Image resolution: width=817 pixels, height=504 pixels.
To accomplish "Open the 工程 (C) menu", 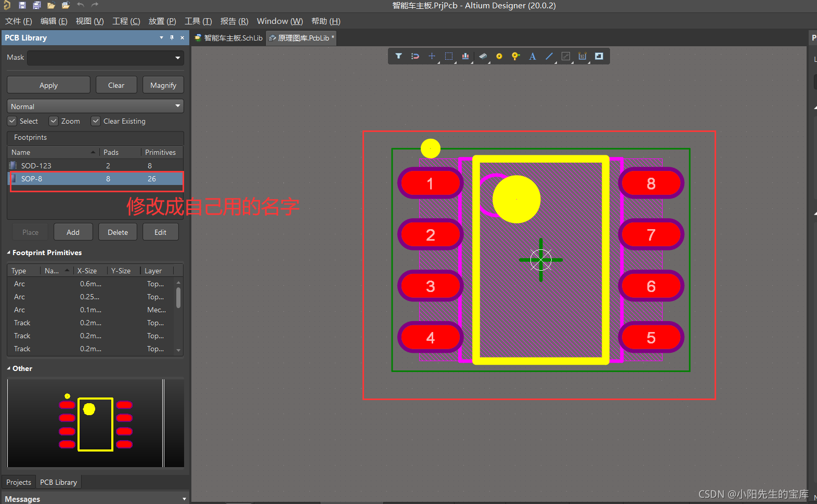I will [x=126, y=21].
